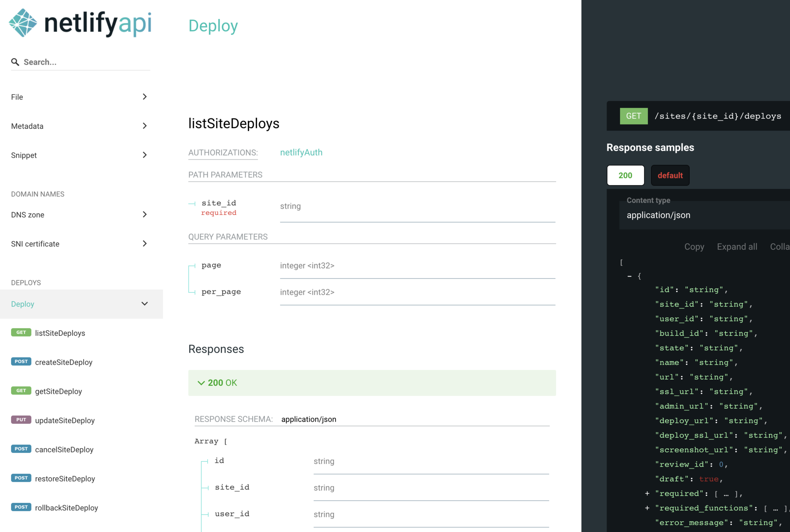The image size is (790, 532).
Task: Open createSiteDeploy POST endpoint
Action: pos(63,362)
